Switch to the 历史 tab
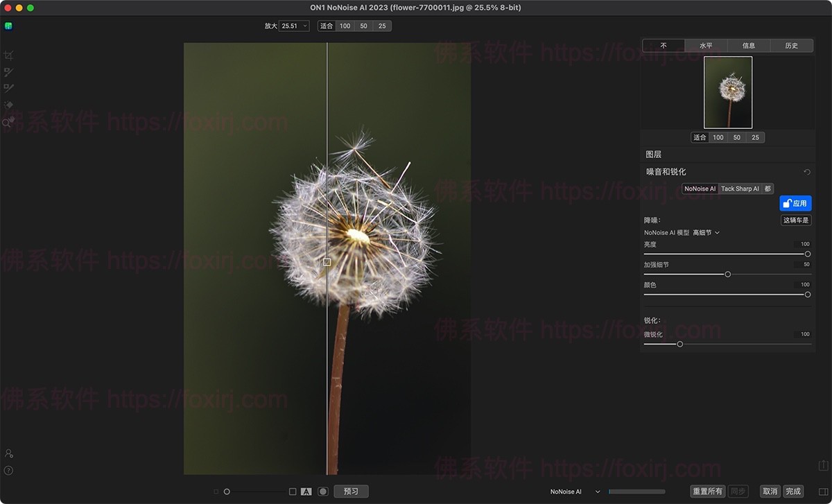832x504 pixels. coord(791,46)
